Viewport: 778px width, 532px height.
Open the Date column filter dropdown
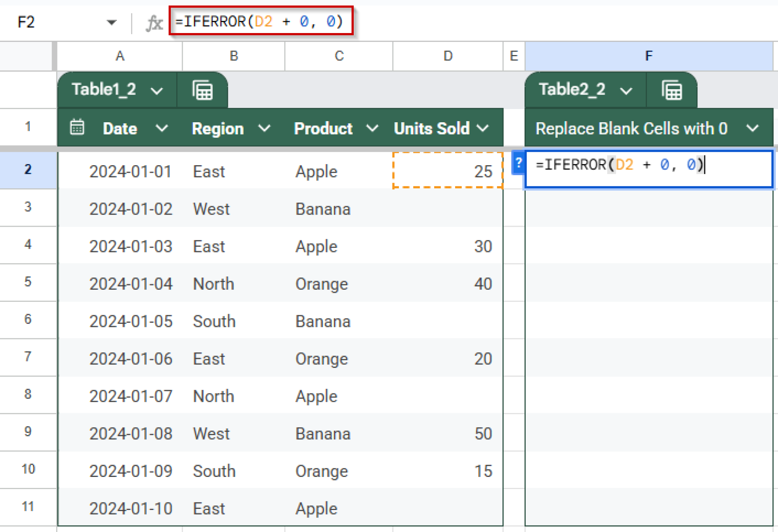(x=162, y=128)
